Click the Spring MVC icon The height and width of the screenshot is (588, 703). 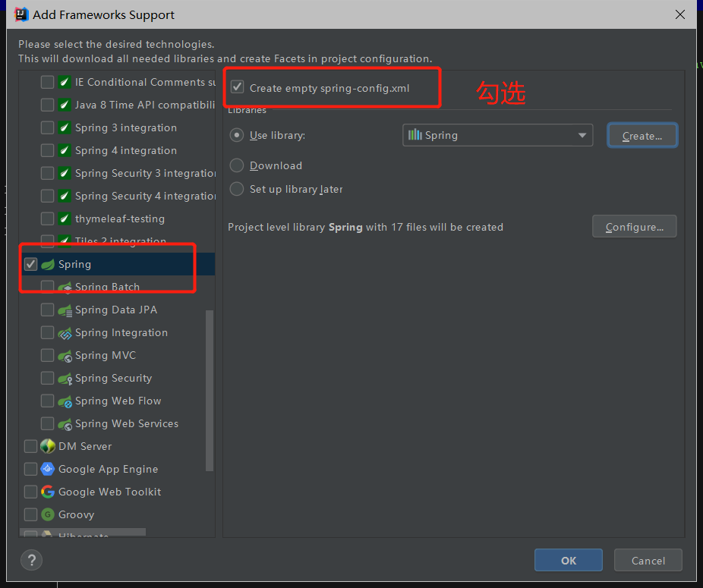[65, 356]
